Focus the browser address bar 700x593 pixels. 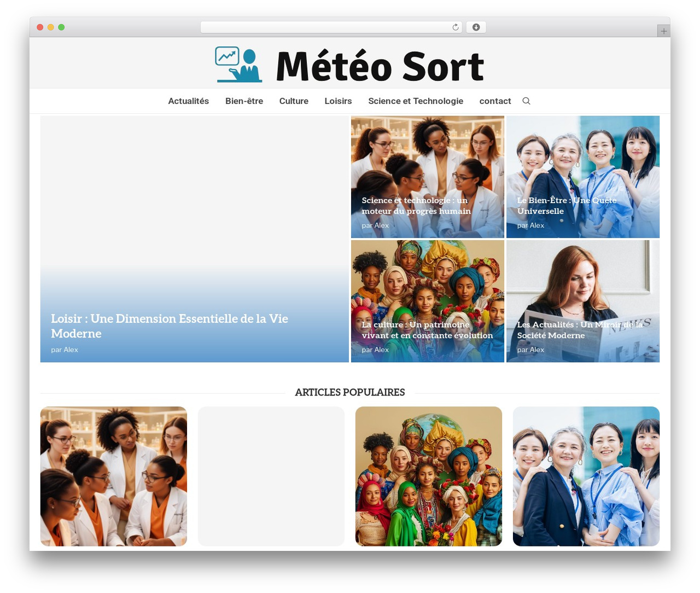331,27
